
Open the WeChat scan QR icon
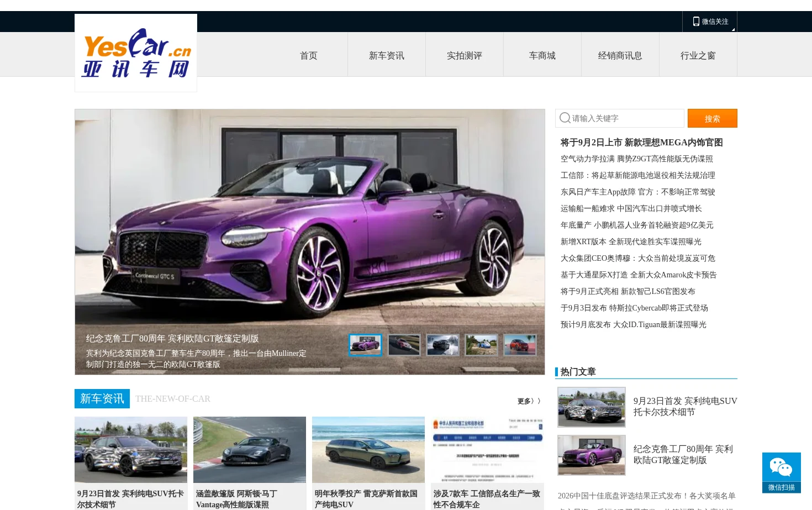pyautogui.click(x=781, y=472)
